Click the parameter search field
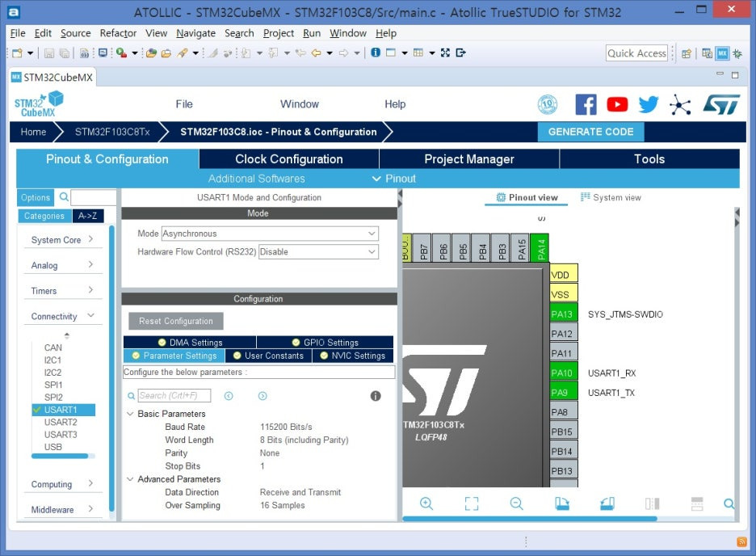 click(174, 395)
